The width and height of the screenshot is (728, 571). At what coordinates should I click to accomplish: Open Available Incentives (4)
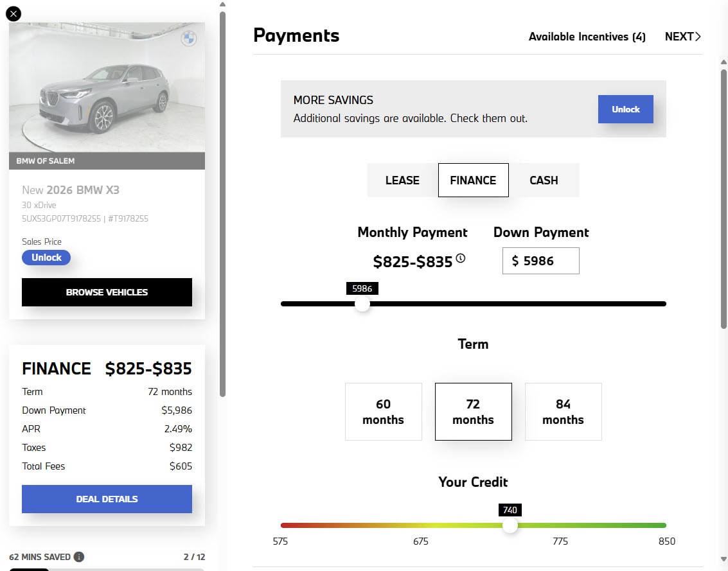coord(587,37)
